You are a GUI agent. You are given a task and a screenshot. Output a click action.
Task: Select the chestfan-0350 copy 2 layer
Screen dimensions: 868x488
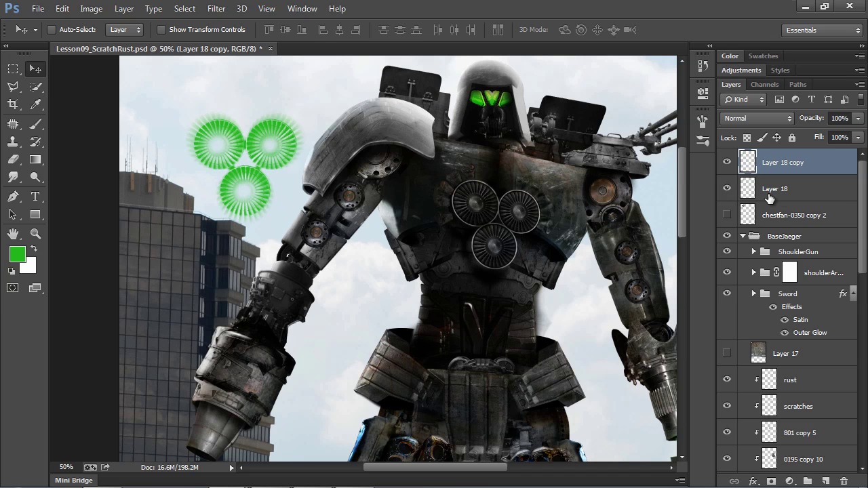click(793, 216)
